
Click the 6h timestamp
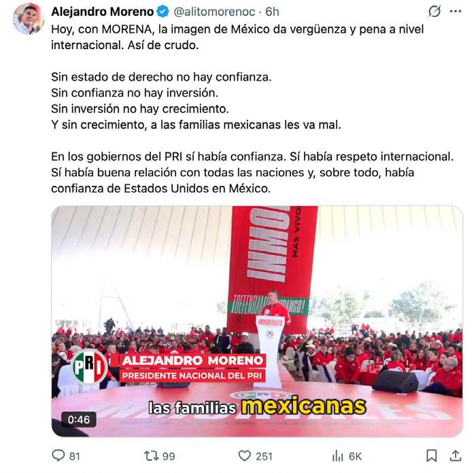pos(272,12)
